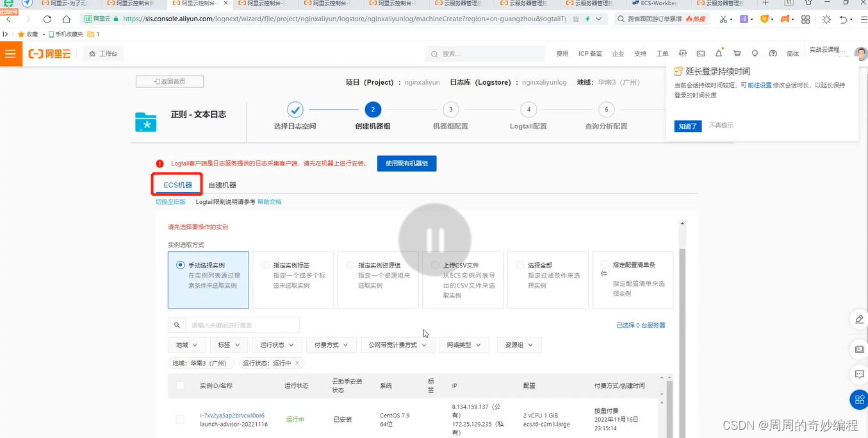Click the 使用现有机器组 button
The height and width of the screenshot is (438, 868).
(406, 163)
